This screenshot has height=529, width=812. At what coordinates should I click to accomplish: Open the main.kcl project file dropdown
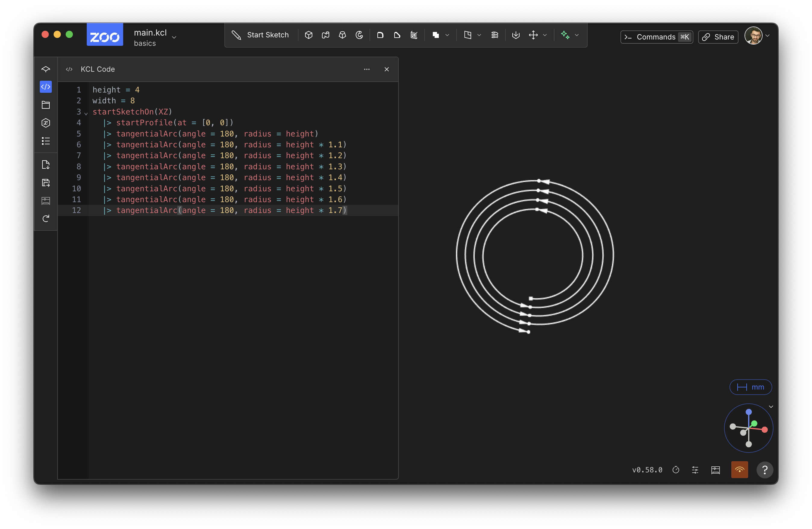pyautogui.click(x=155, y=38)
